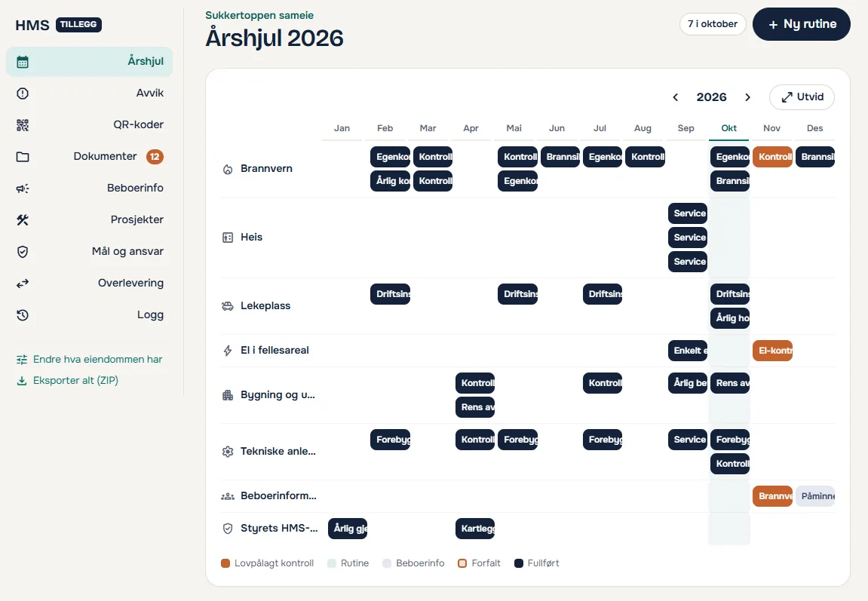This screenshot has height=601, width=868.
Task: Select the Jan month column header
Action: click(x=342, y=128)
